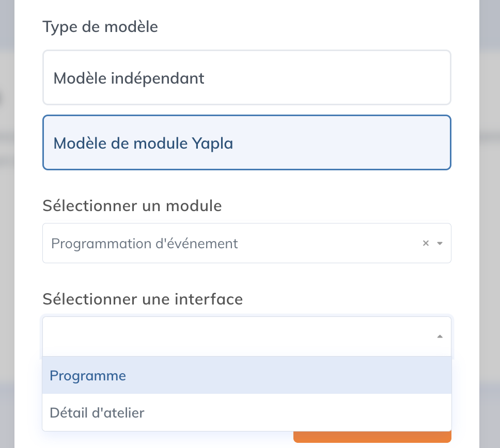Click the 'Sélectionner une interface' label
Screen dimensions: 500x448
(x=143, y=299)
